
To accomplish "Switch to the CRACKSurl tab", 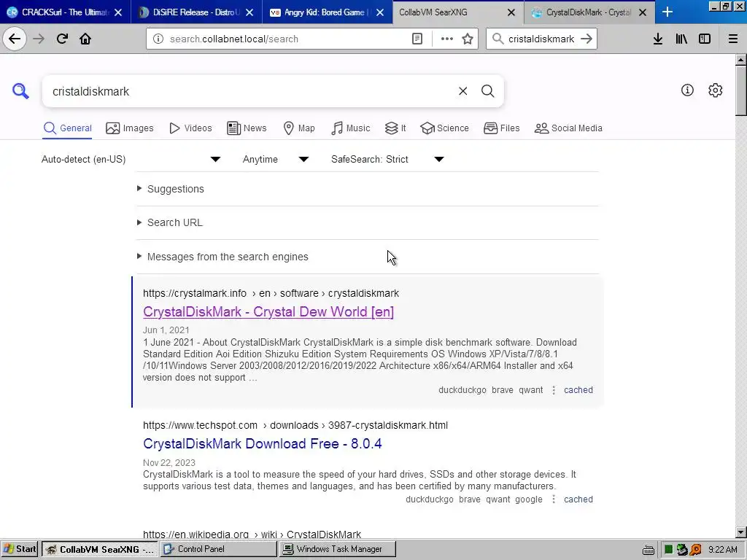I will [65, 12].
